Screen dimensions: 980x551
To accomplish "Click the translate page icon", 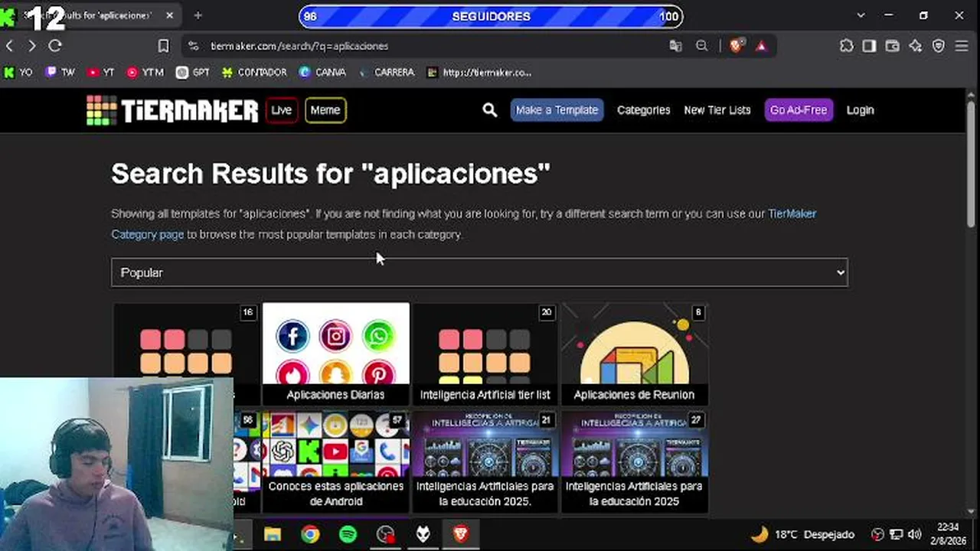I will point(675,46).
